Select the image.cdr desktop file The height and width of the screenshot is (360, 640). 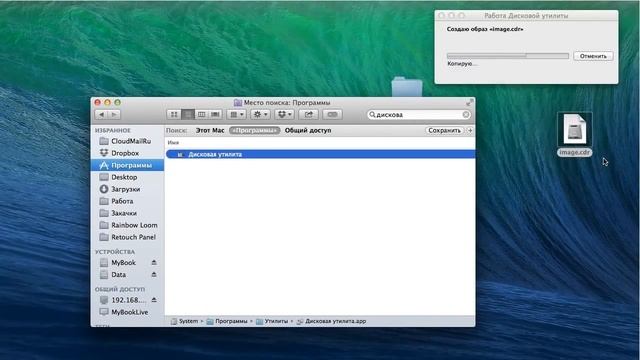click(575, 135)
